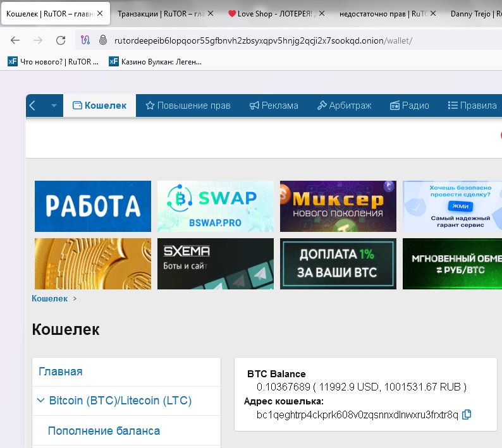Click the 'Пополнение баланса' sidebar link

coord(104,431)
